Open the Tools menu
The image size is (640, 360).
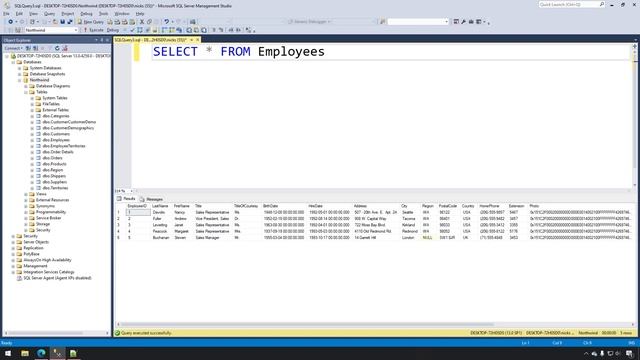104,13
